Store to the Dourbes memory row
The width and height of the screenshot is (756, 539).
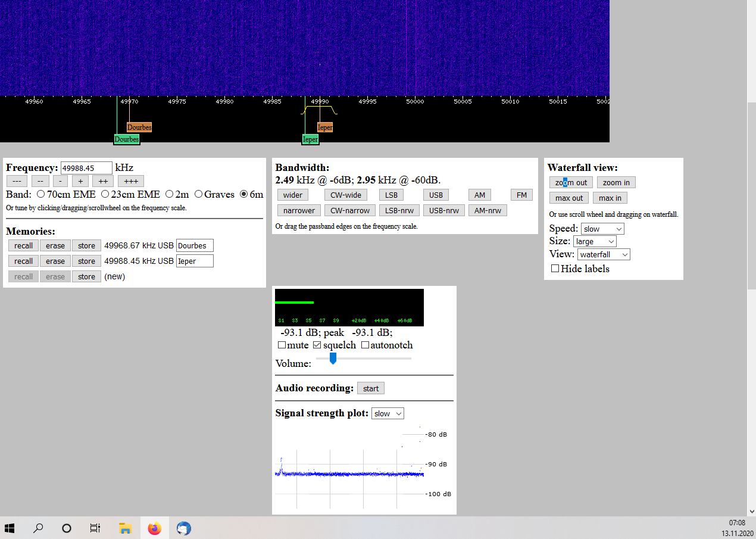point(86,245)
